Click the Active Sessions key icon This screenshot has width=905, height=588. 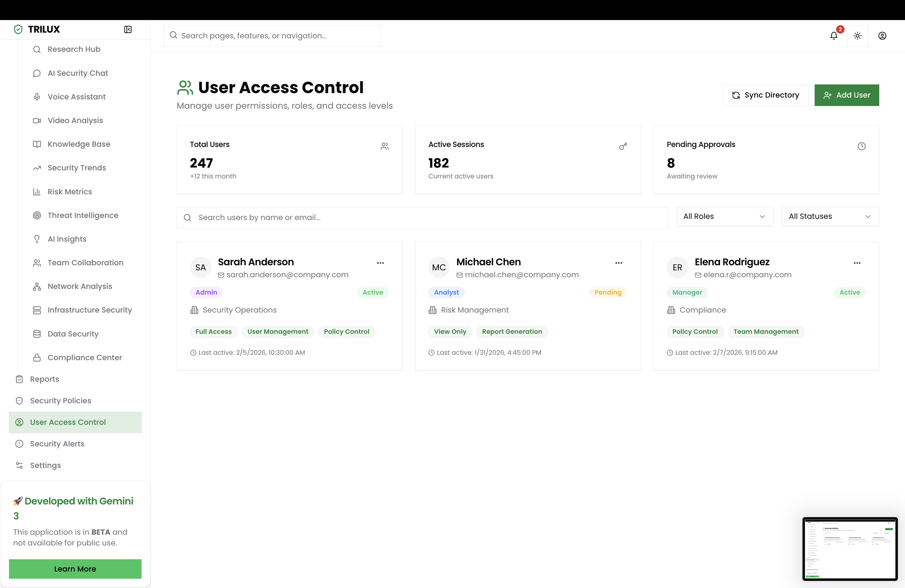(623, 146)
